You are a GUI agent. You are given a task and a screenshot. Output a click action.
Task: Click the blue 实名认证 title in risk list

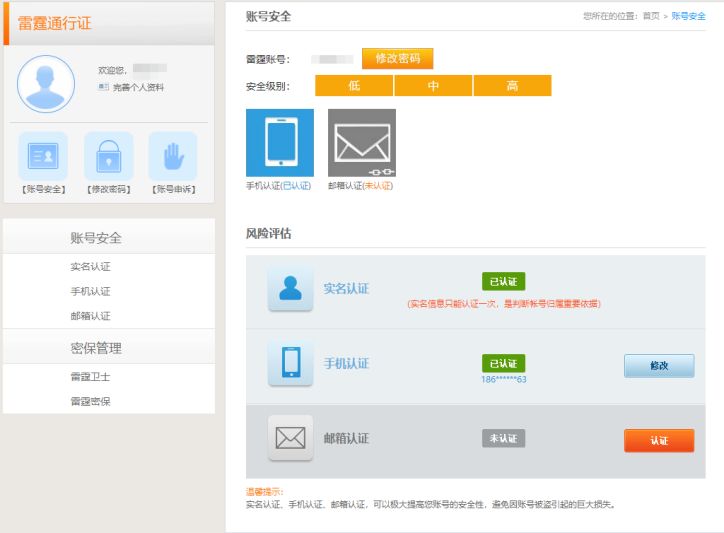(x=346, y=289)
